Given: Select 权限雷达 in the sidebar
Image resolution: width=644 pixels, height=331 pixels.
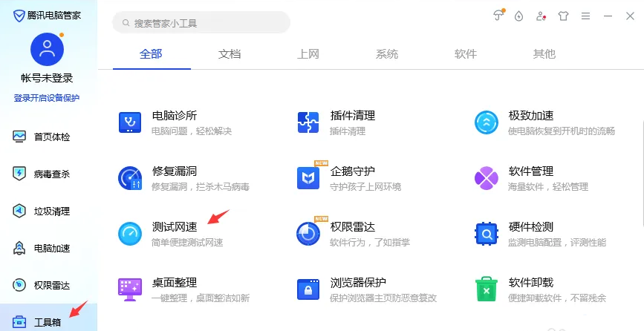Looking at the screenshot, I should point(48,285).
